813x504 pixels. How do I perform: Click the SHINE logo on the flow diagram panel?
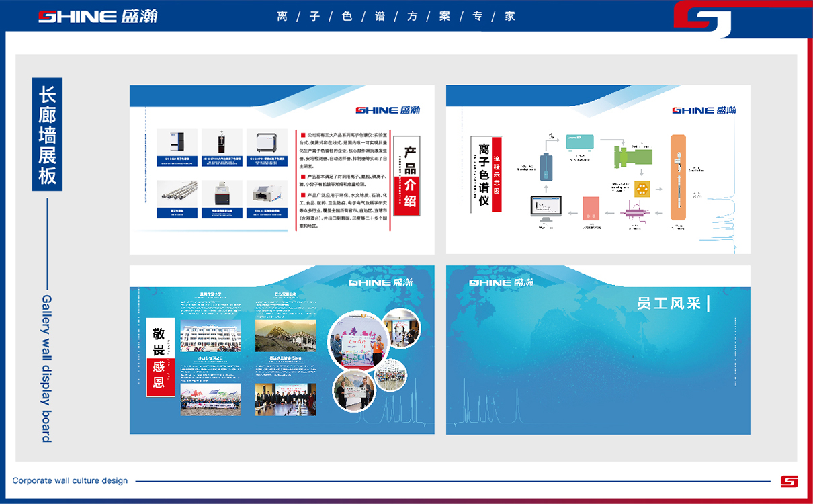pos(703,110)
